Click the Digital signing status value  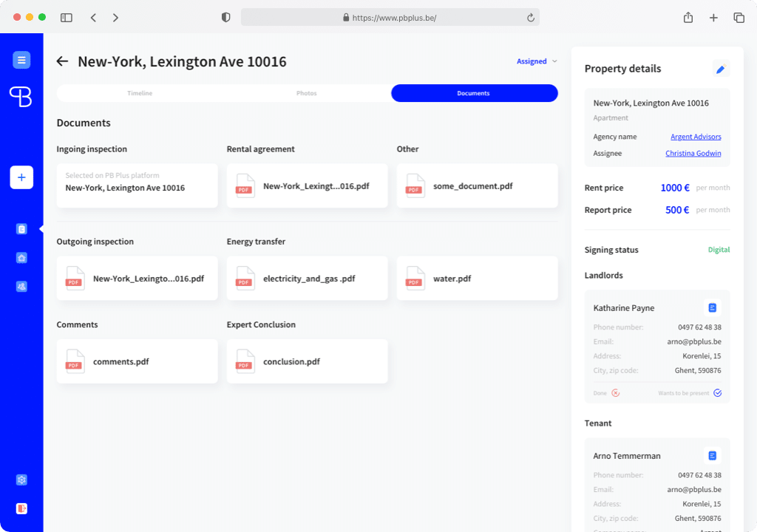(x=719, y=250)
